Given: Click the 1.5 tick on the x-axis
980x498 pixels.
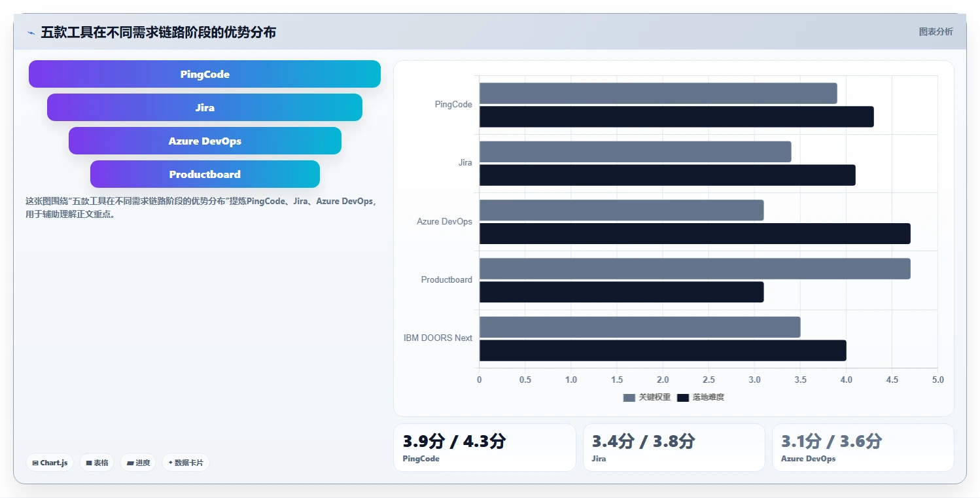Looking at the screenshot, I should tap(617, 380).
